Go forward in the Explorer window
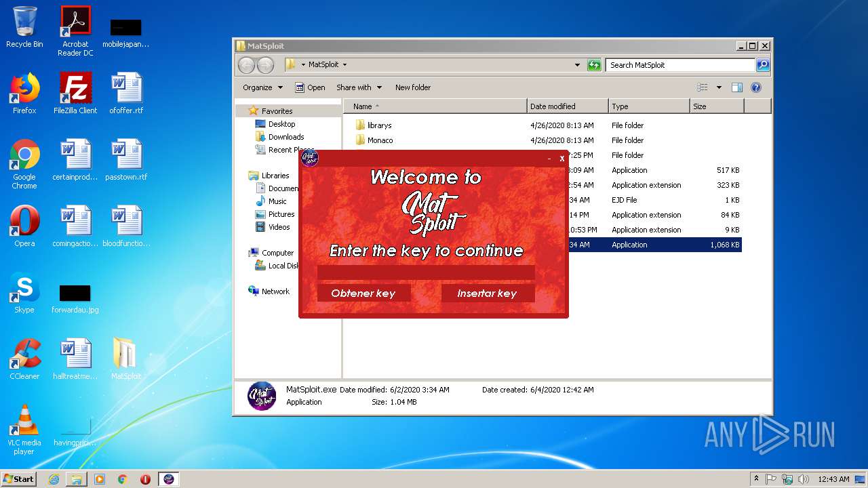The width and height of the screenshot is (868, 488). tap(265, 65)
